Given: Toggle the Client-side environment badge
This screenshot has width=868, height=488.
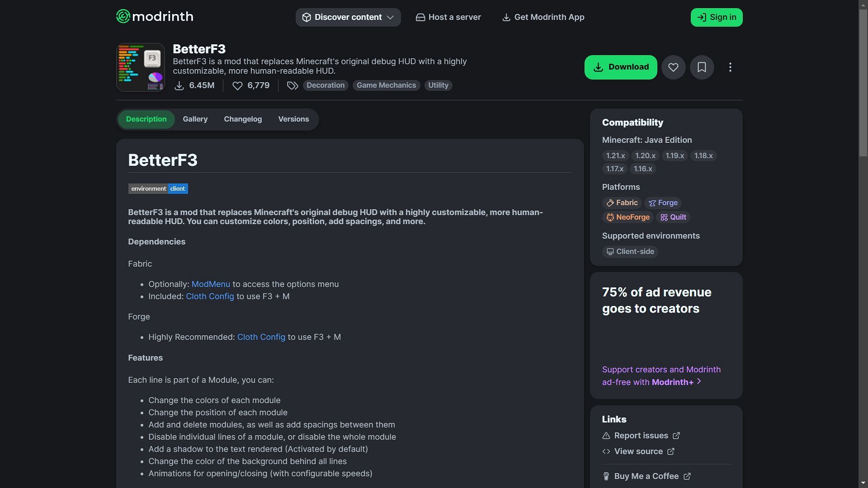Looking at the screenshot, I should 630,251.
